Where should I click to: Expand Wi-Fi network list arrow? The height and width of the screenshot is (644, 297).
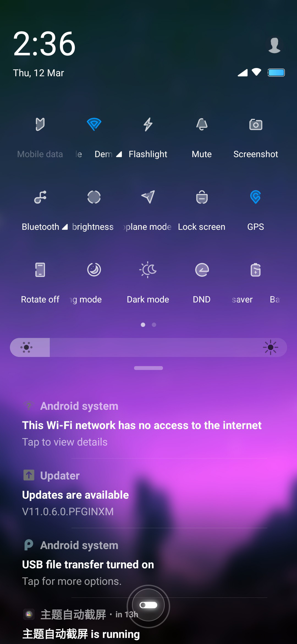tap(119, 154)
